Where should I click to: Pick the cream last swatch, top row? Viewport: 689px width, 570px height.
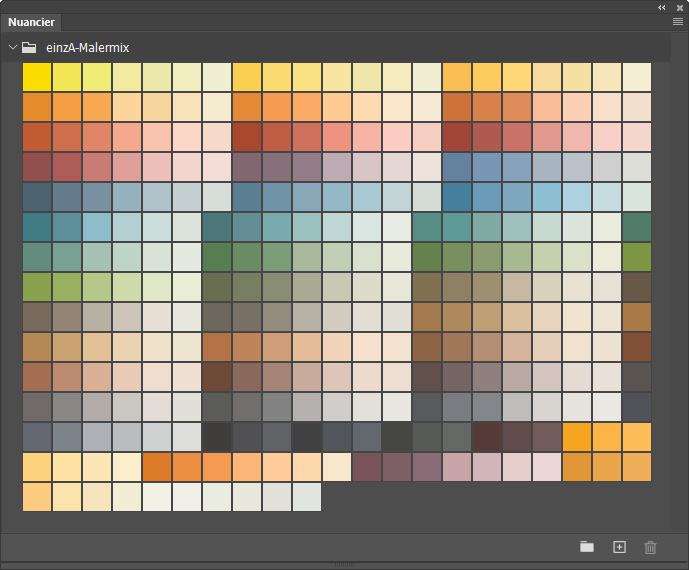click(x=637, y=77)
